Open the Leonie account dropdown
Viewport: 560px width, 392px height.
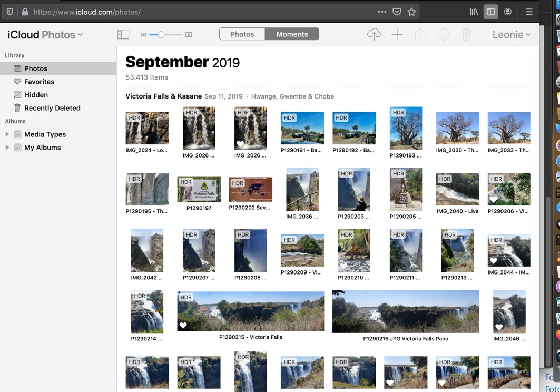(x=511, y=35)
